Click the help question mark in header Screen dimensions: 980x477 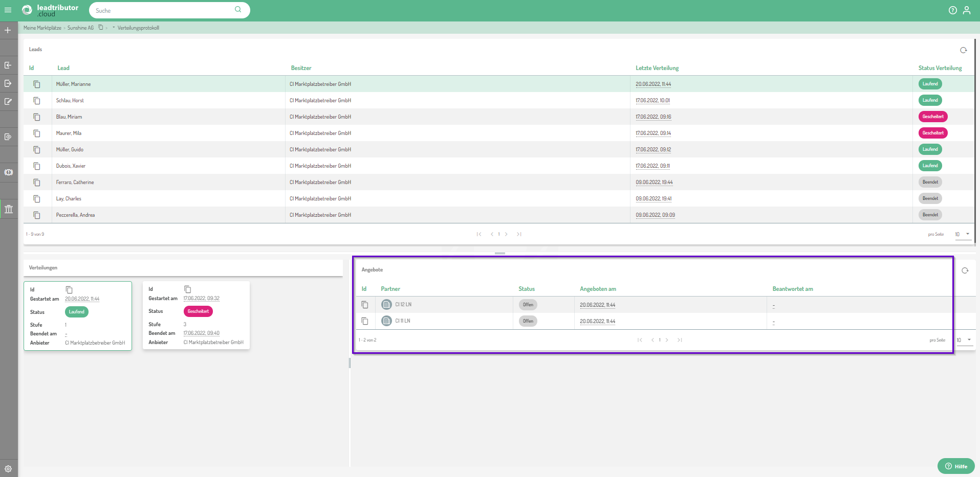(952, 10)
